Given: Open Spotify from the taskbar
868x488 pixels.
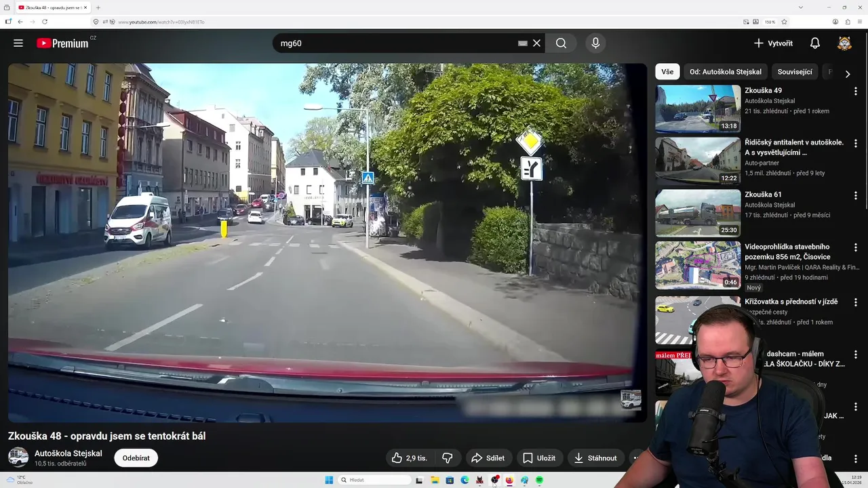Looking at the screenshot, I should tap(539, 480).
